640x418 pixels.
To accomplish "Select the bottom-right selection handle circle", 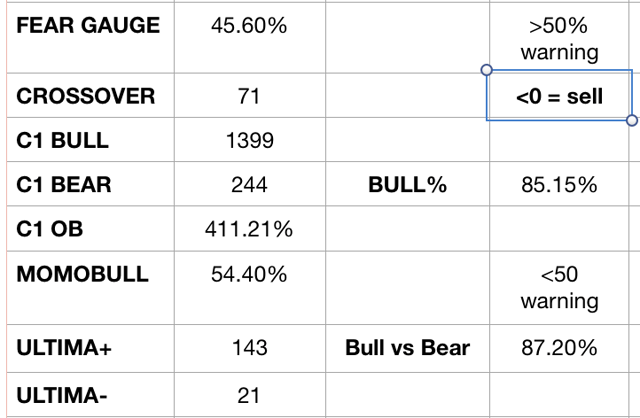I will (632, 120).
